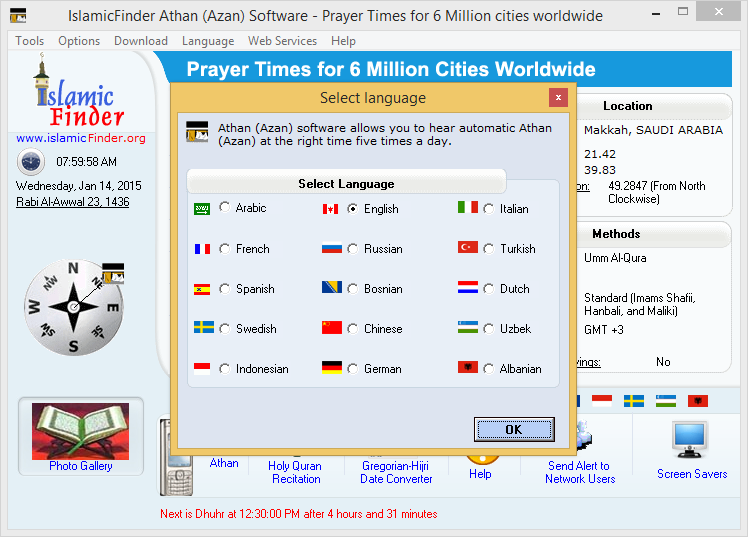
Task: Click the Screen Savers monitor icon
Action: pyautogui.click(x=690, y=440)
